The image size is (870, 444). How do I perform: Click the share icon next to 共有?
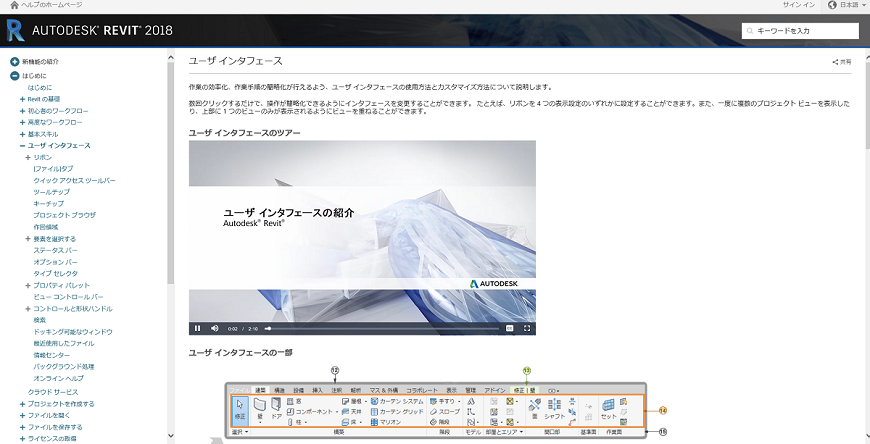[835, 62]
